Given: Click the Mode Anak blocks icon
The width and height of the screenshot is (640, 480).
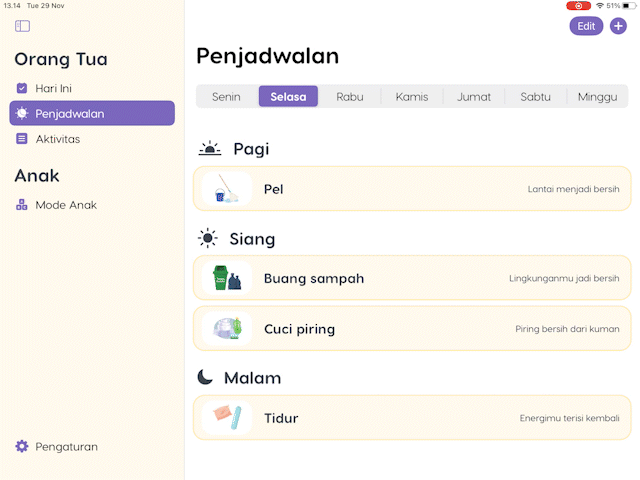Looking at the screenshot, I should pos(22,205).
